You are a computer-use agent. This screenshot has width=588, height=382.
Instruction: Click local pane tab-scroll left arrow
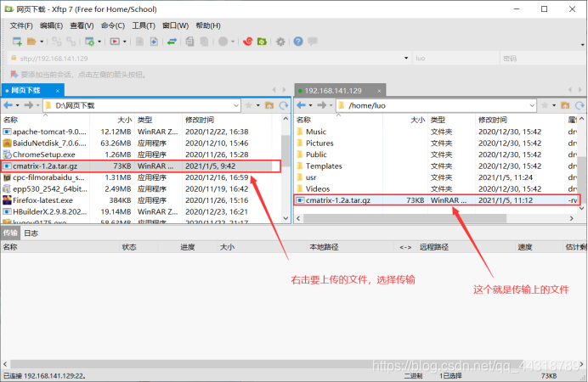(x=274, y=90)
